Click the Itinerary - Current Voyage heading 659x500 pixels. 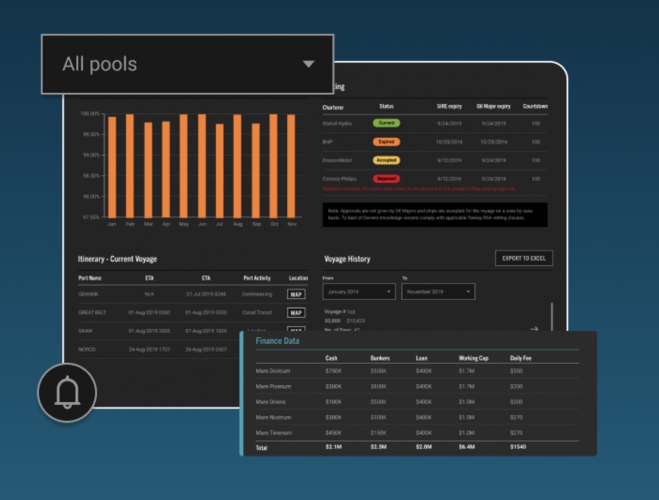click(117, 259)
